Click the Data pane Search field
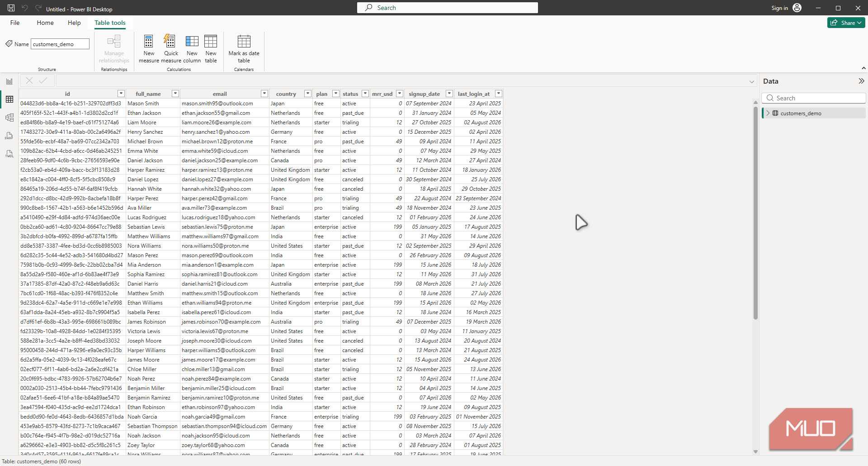The width and height of the screenshot is (868, 466). [x=814, y=98]
